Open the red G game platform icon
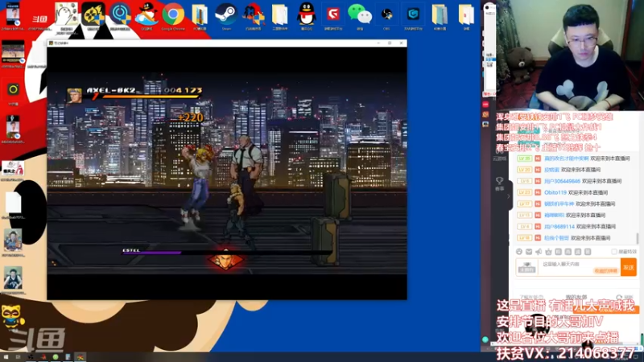This screenshot has width=644, height=362. coord(333,14)
